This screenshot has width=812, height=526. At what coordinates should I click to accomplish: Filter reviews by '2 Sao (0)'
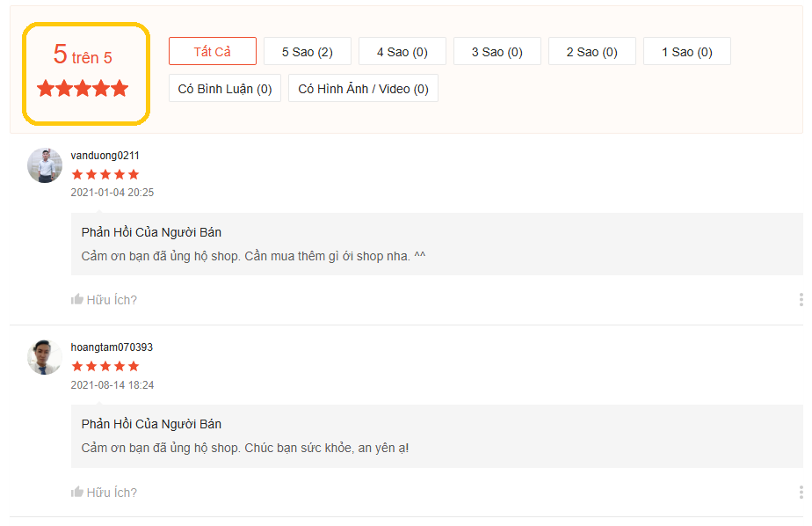pyautogui.click(x=592, y=52)
